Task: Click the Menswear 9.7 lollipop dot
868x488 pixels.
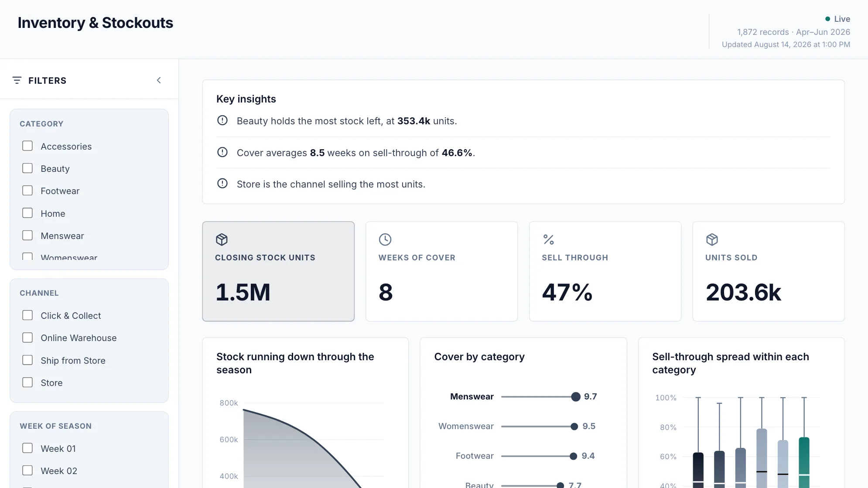Action: [576, 396]
